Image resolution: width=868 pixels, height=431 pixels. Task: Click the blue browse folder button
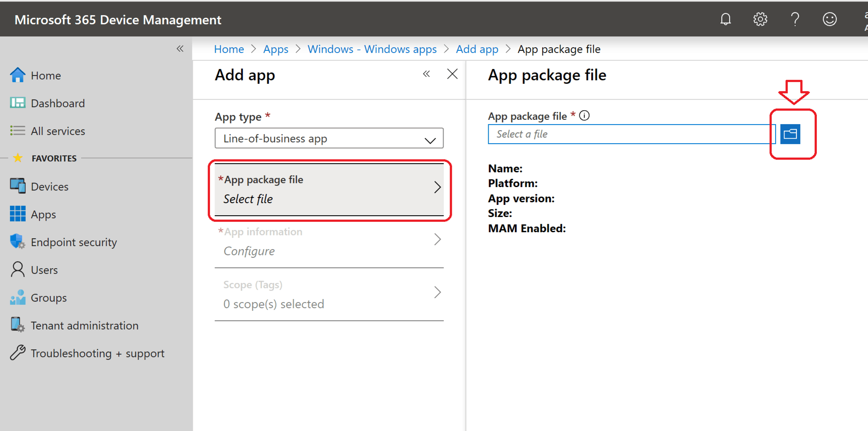click(x=790, y=134)
